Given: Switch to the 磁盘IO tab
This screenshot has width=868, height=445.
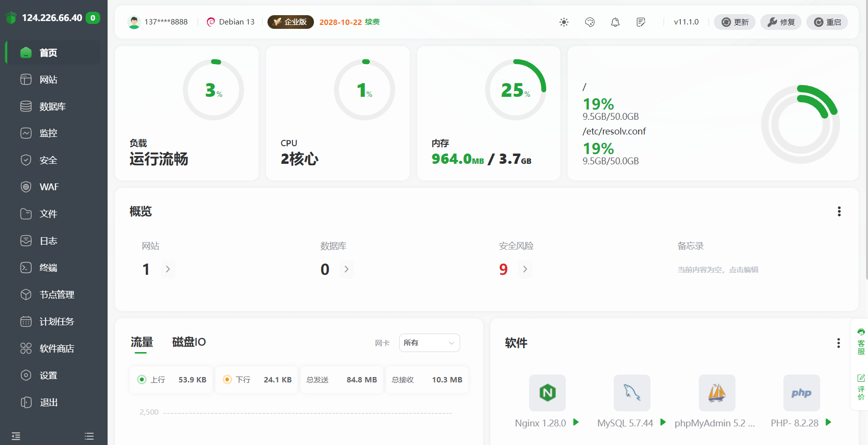Looking at the screenshot, I should pos(189,342).
